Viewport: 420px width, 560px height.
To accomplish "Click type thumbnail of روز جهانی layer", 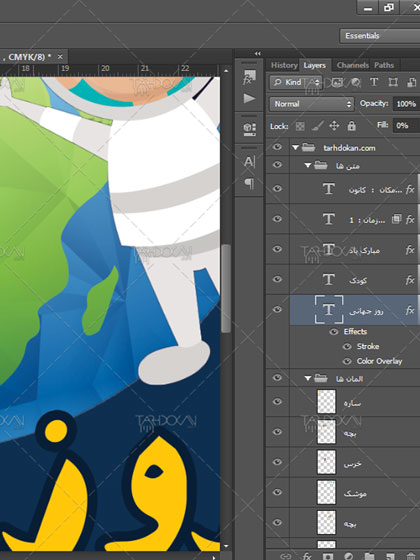I will tap(329, 310).
